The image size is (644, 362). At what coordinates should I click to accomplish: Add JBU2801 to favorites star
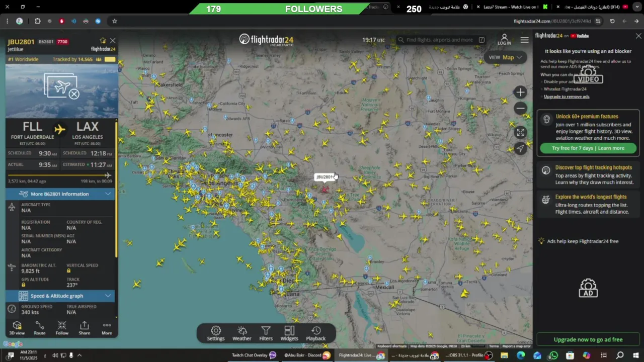pos(103,41)
